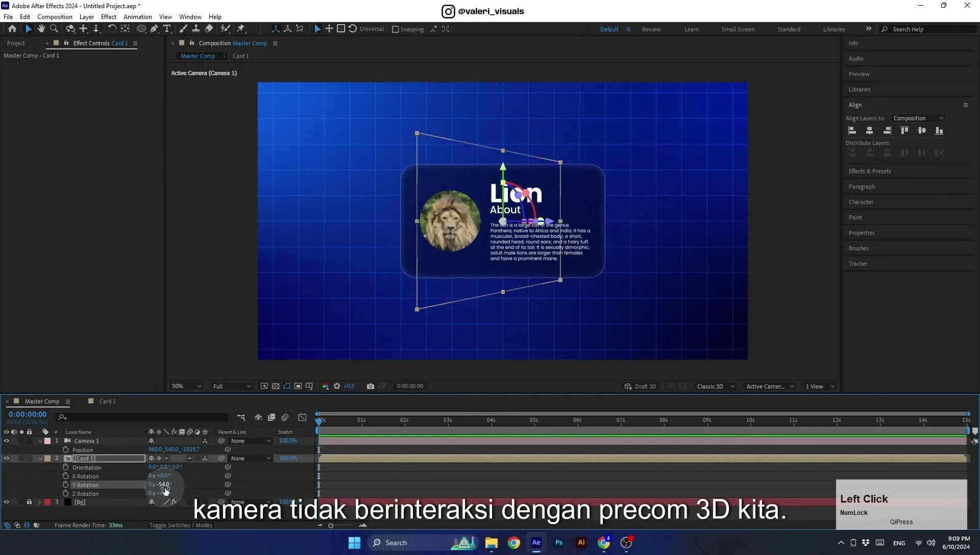The image size is (980, 555).
Task: Click Toggle Switches / Modes button
Action: point(181,525)
